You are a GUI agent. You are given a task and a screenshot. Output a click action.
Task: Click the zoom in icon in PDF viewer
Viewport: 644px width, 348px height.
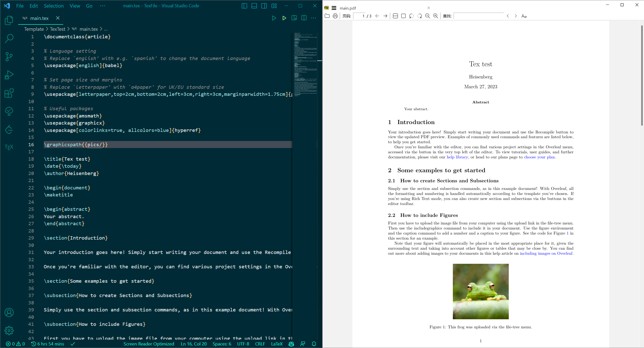435,16
